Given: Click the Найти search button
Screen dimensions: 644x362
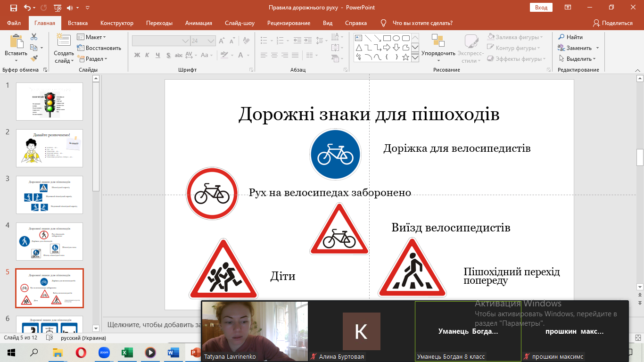Looking at the screenshot, I should [570, 37].
